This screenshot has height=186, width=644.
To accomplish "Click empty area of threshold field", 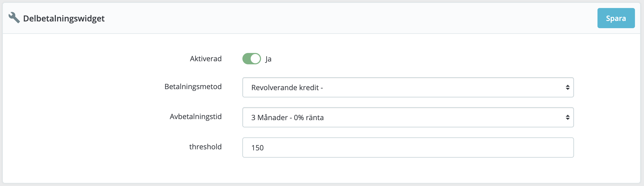I will click(413, 148).
